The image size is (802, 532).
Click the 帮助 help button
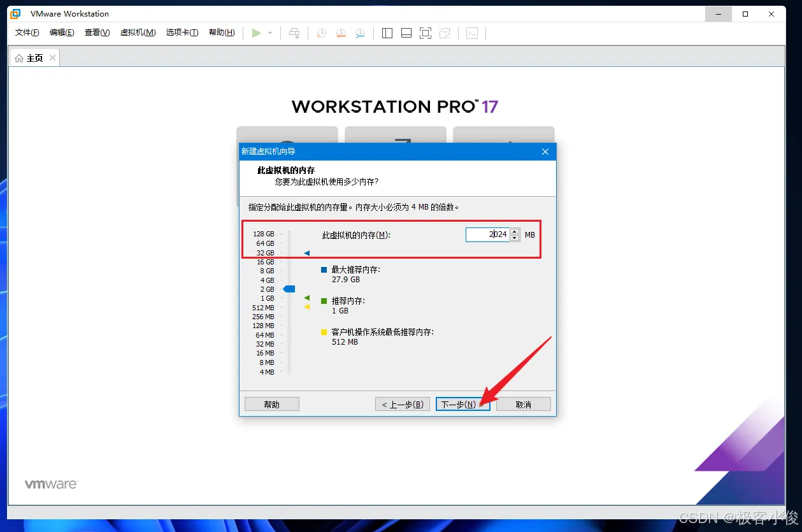(x=272, y=404)
